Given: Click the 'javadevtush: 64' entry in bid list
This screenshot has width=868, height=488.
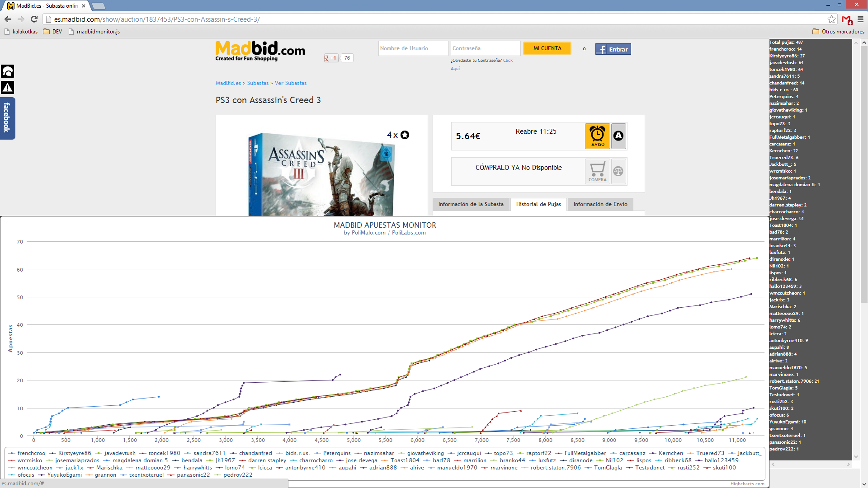Looking at the screenshot, I should [x=787, y=63].
